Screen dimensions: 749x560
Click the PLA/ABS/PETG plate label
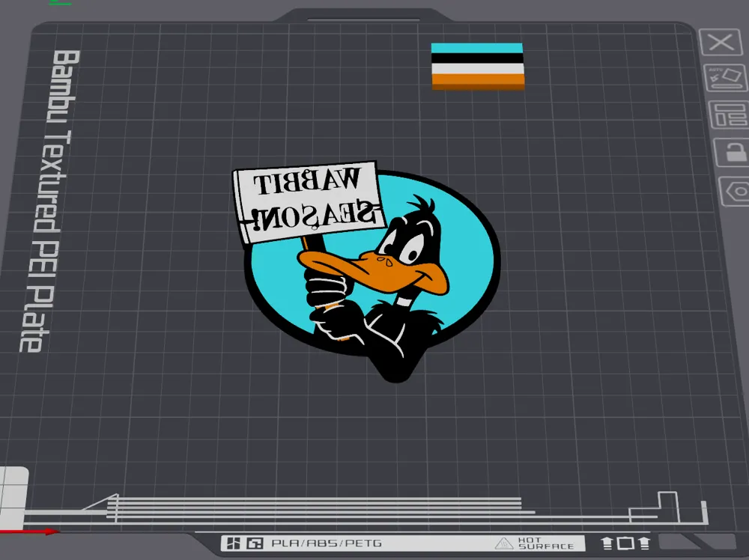point(327,544)
